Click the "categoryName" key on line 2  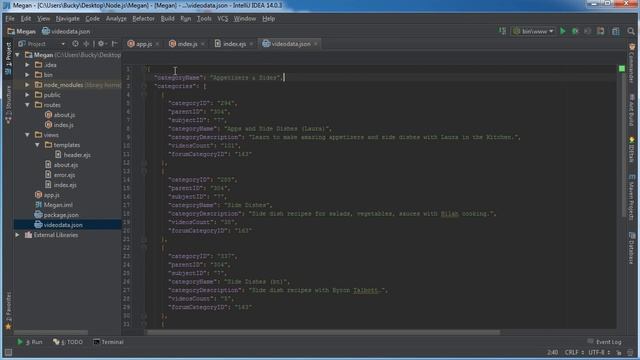(178, 78)
